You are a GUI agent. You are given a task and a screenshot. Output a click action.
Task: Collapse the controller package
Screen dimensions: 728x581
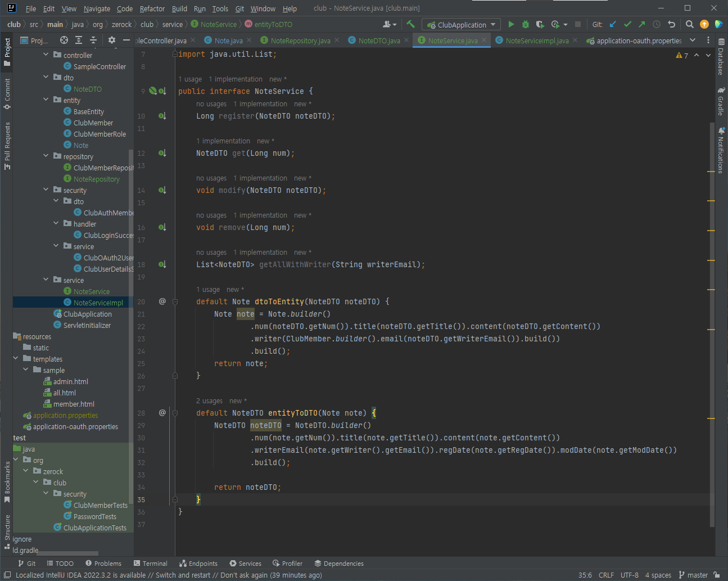(46, 55)
